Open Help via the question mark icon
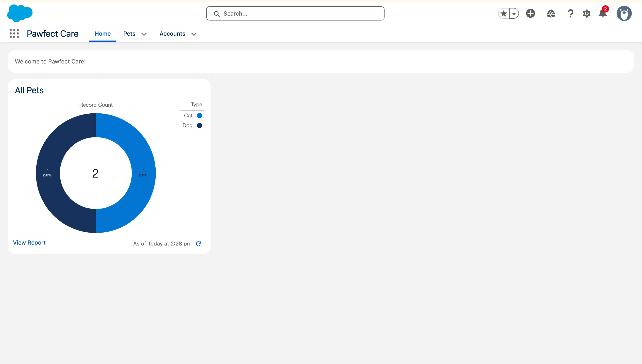Viewport: 642px width, 364px height. [570, 14]
